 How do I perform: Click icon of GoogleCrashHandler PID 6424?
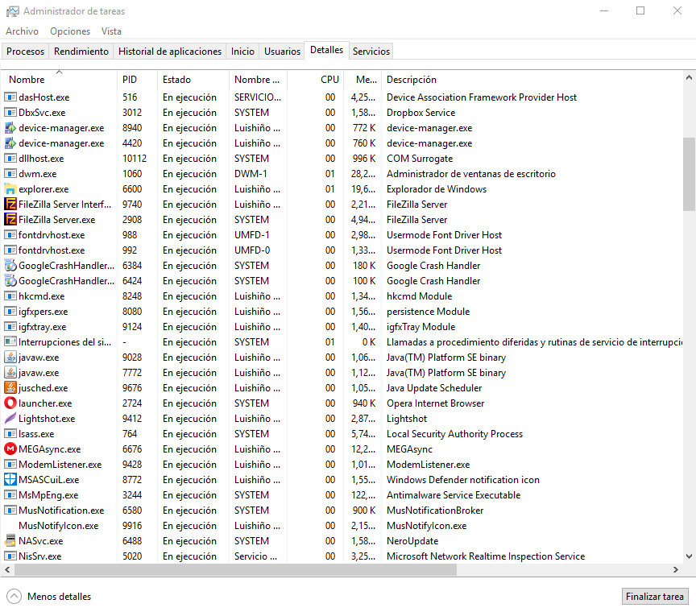pos(10,281)
